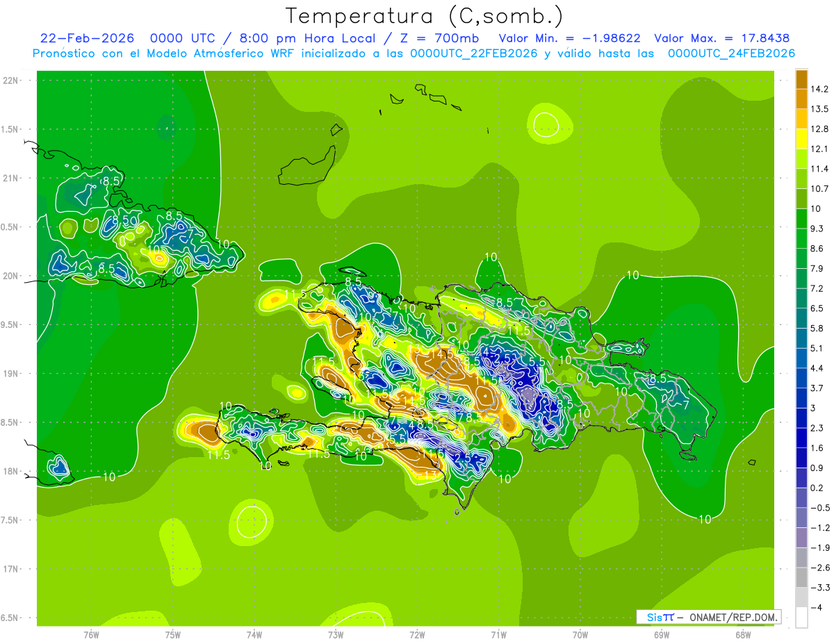Click the "10.7" value on the color scale

click(x=819, y=189)
